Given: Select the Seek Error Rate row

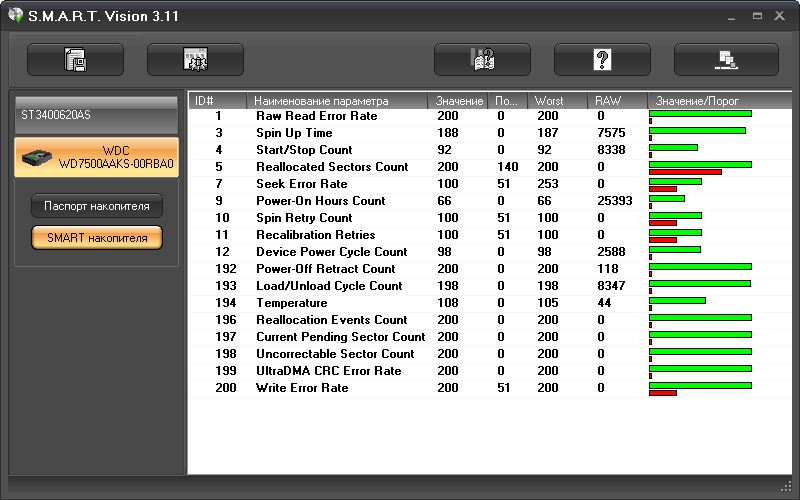Looking at the screenshot, I should 490,184.
